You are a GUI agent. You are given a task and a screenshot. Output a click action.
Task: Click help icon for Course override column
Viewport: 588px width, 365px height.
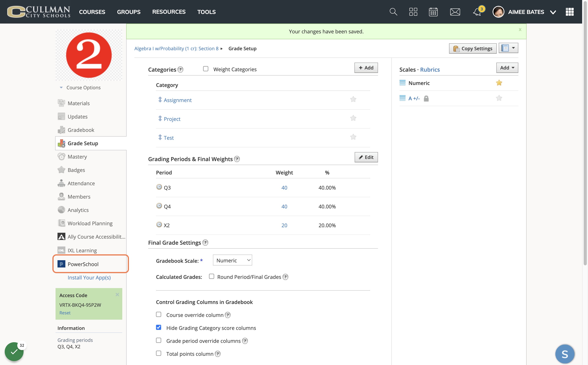coord(228,315)
